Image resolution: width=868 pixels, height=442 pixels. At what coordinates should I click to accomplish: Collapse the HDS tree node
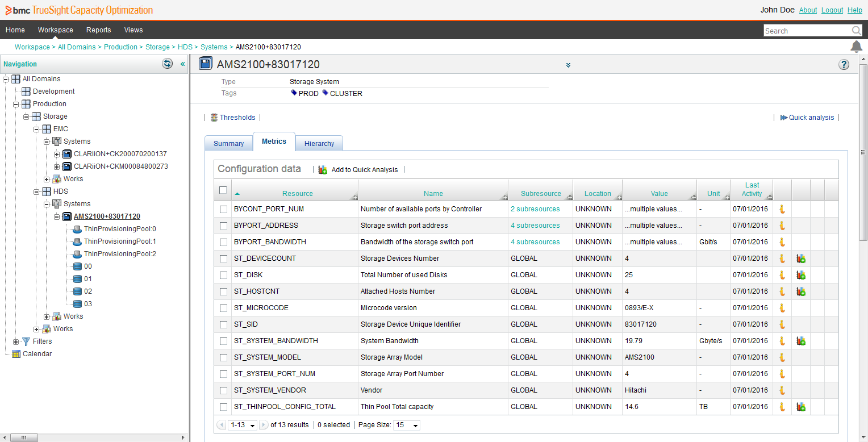[x=36, y=191]
